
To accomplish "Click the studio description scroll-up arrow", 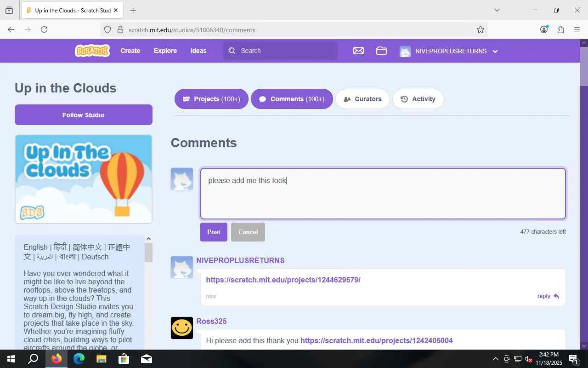I will pyautogui.click(x=148, y=239).
